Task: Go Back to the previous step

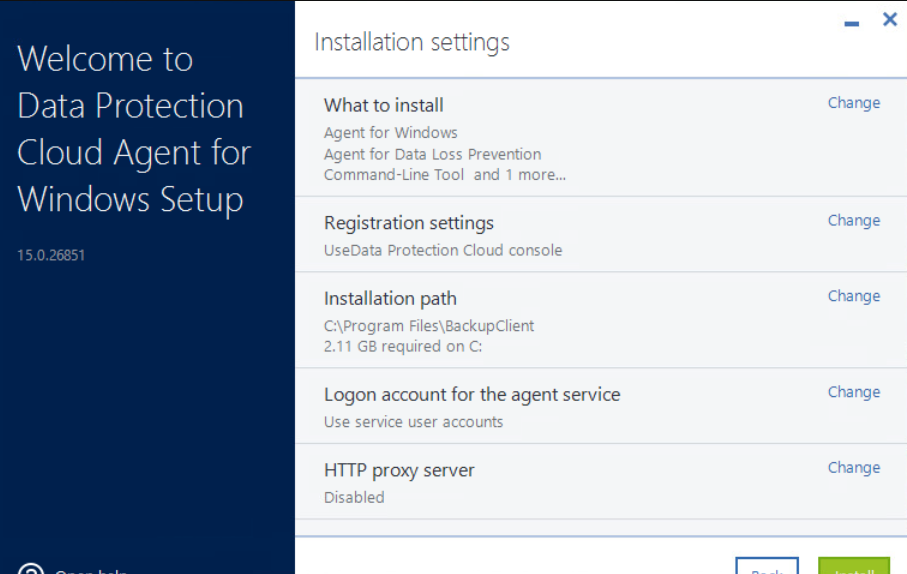Action: click(x=767, y=568)
